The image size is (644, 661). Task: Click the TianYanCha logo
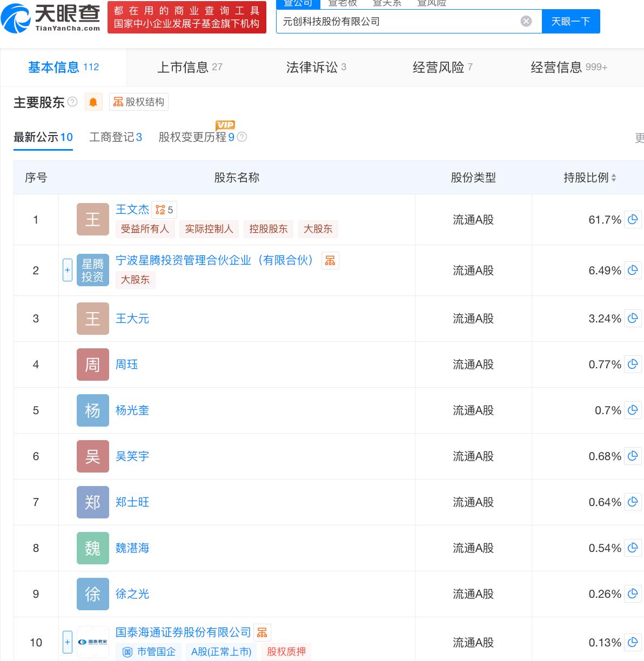click(x=51, y=17)
